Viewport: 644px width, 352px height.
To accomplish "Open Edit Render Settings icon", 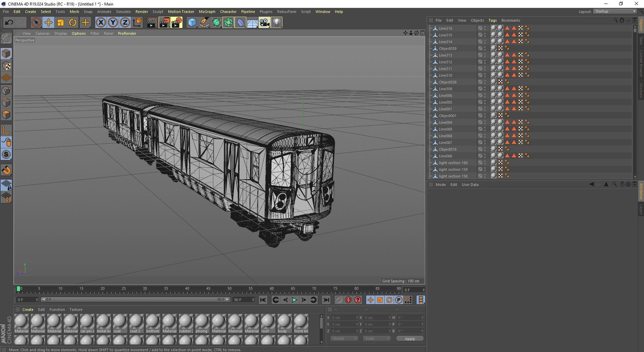I will 176,22.
